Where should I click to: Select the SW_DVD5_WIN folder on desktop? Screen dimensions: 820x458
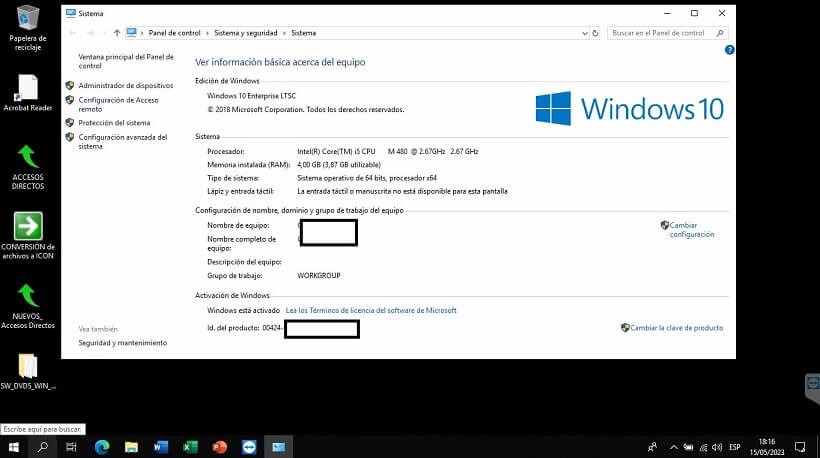pyautogui.click(x=28, y=371)
